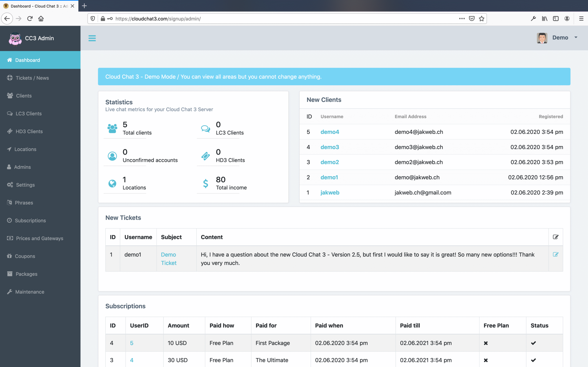Screen dimensions: 588x367
Task: Open the Firefox account icon in the toolbar
Action: [x=567, y=19]
